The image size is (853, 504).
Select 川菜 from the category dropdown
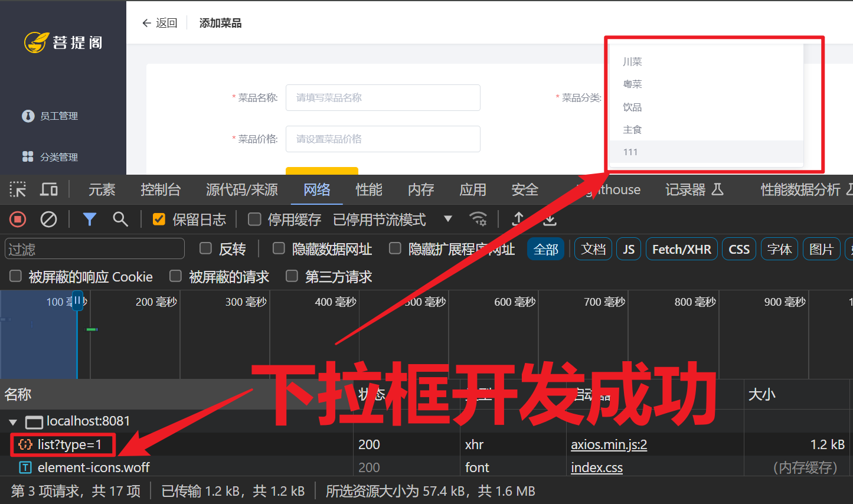click(x=706, y=61)
